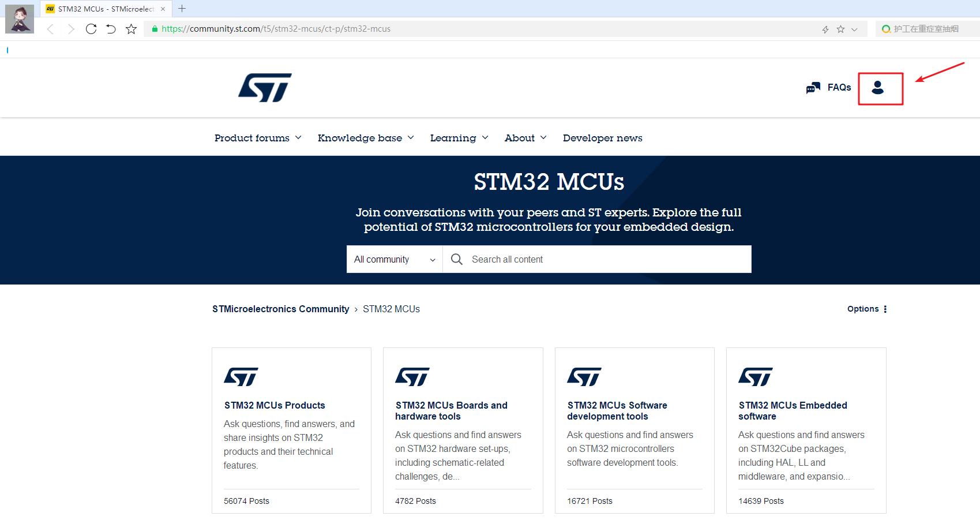This screenshot has height=520, width=980.
Task: Click the STM32 MCUs breadcrumb item
Action: (x=391, y=309)
